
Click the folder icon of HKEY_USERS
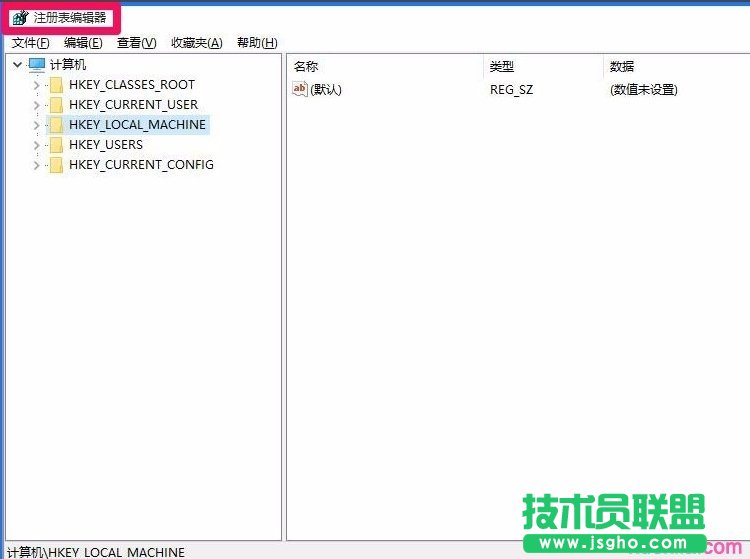(x=57, y=145)
